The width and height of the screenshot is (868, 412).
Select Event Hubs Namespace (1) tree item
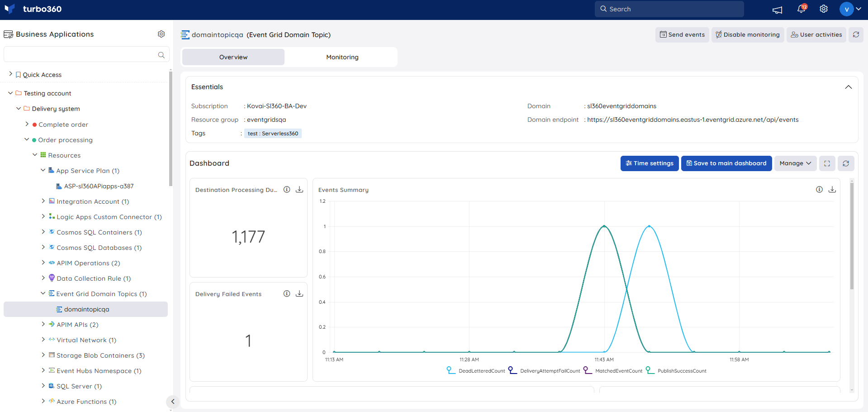click(99, 371)
